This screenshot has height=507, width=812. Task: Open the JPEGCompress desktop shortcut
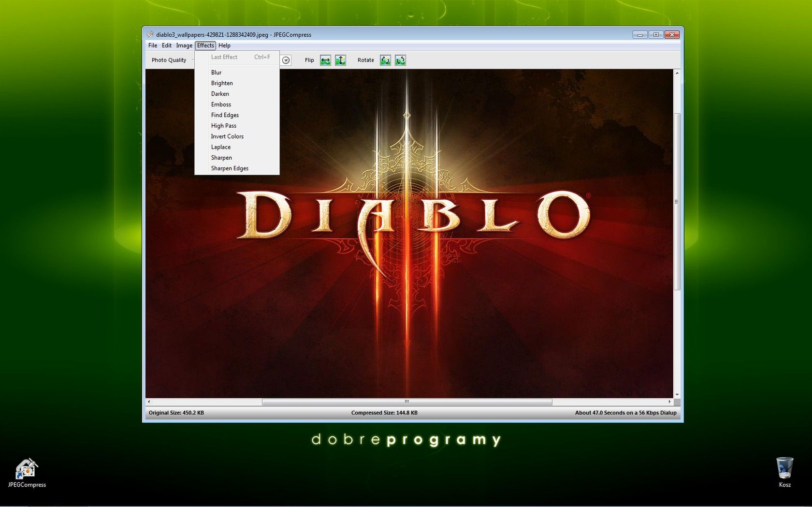pos(27,473)
